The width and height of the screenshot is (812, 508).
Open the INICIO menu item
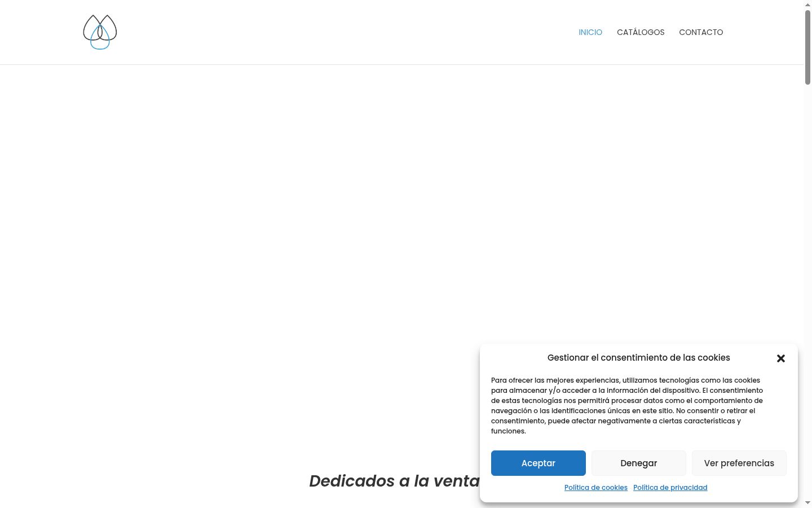[590, 32]
